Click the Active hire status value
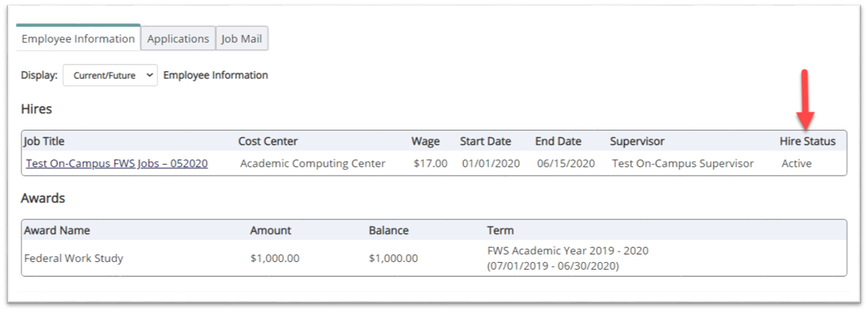This screenshot has height=312, width=868. [796, 163]
